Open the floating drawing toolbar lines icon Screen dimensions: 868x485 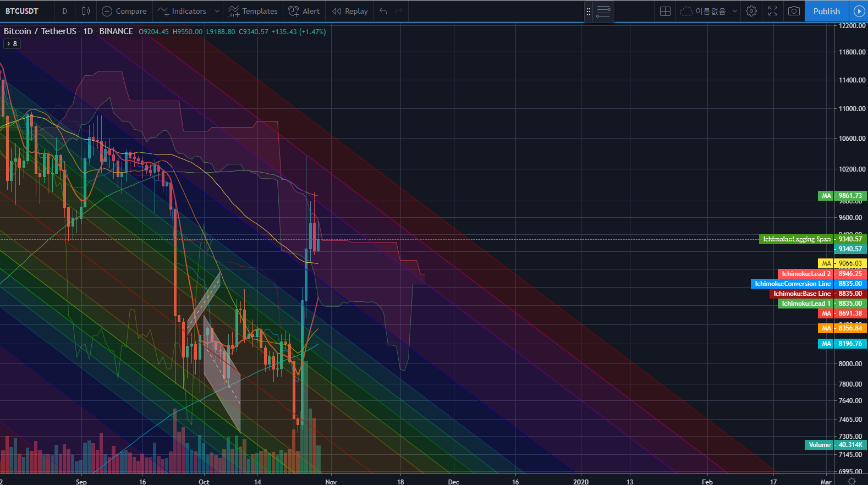pos(603,11)
